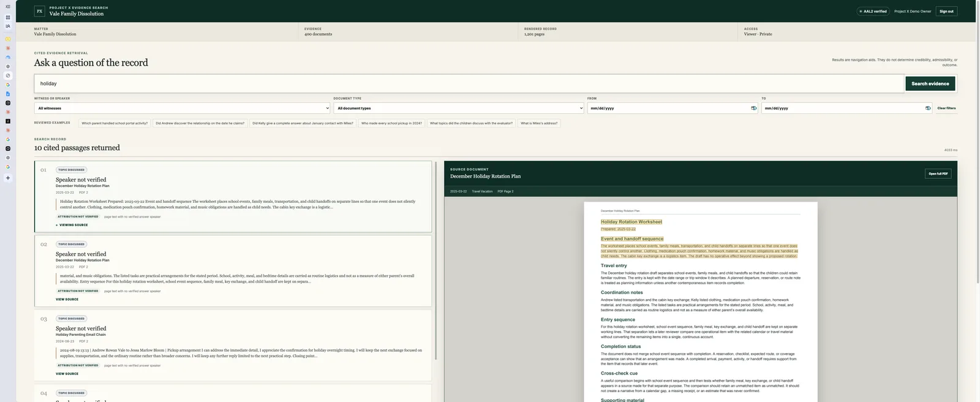Viewport: 980px width, 402px height.
Task: Click the results list vertical scrollbar
Action: point(436,260)
